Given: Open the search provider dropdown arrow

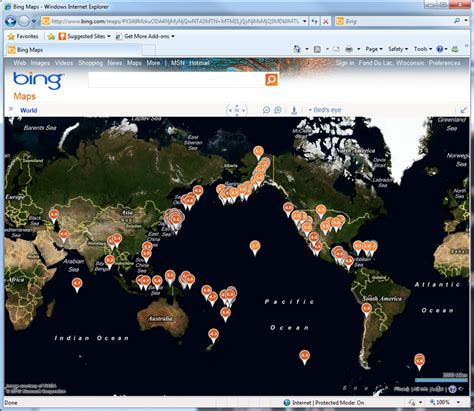Looking at the screenshot, I should pos(466,21).
